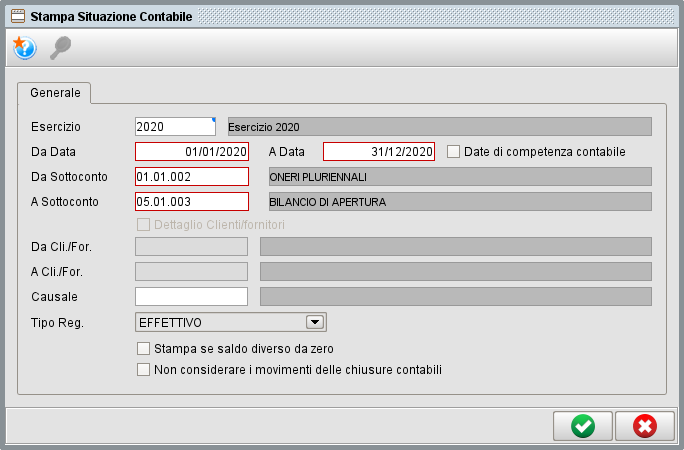Switch to the Generale tab
This screenshot has height=450, width=684.
(55, 92)
